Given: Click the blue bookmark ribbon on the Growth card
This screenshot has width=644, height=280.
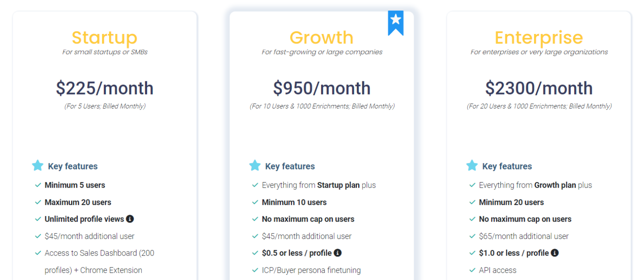Looking at the screenshot, I should pos(396,22).
